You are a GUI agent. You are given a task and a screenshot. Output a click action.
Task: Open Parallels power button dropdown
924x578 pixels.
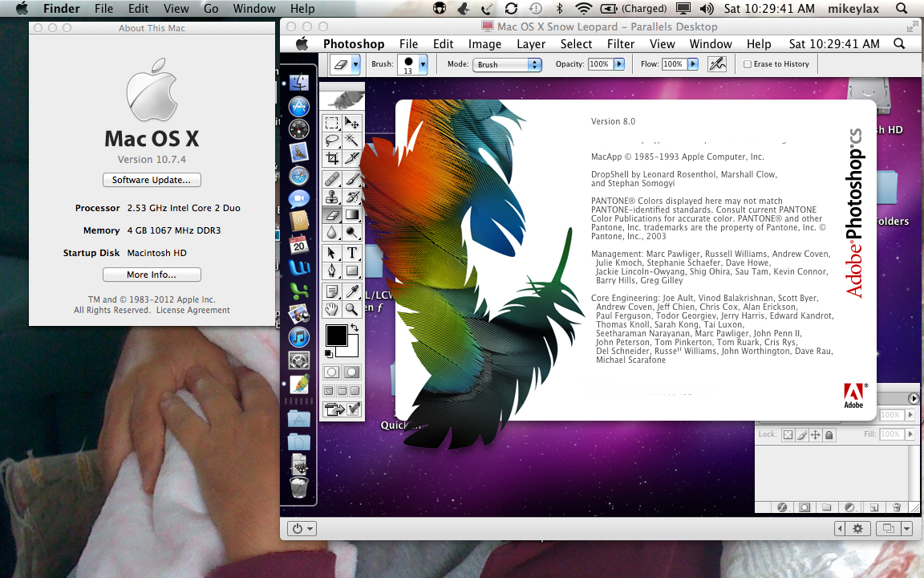[x=302, y=528]
